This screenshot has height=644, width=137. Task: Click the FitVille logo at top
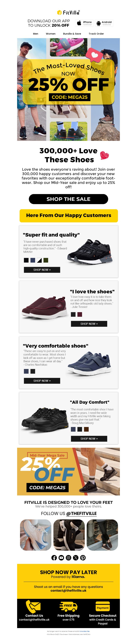pos(68,12)
